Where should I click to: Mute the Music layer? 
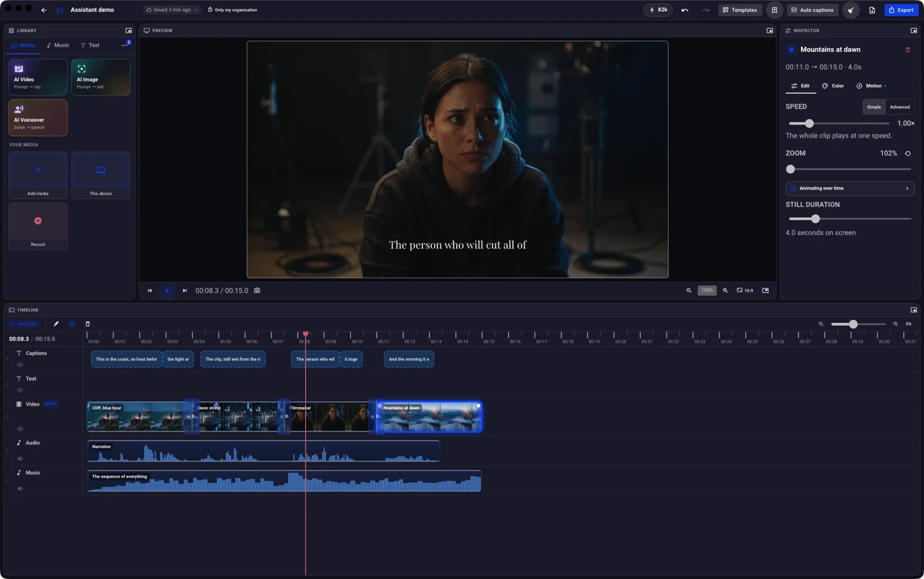[x=20, y=489]
